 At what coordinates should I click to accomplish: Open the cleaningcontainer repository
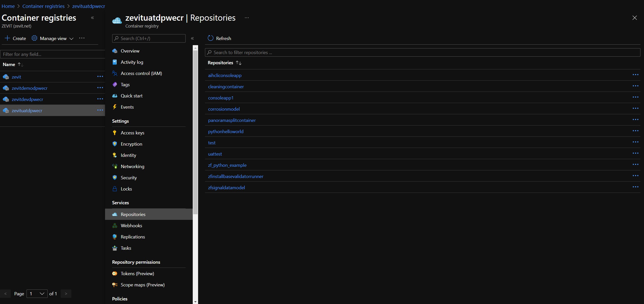click(x=226, y=87)
